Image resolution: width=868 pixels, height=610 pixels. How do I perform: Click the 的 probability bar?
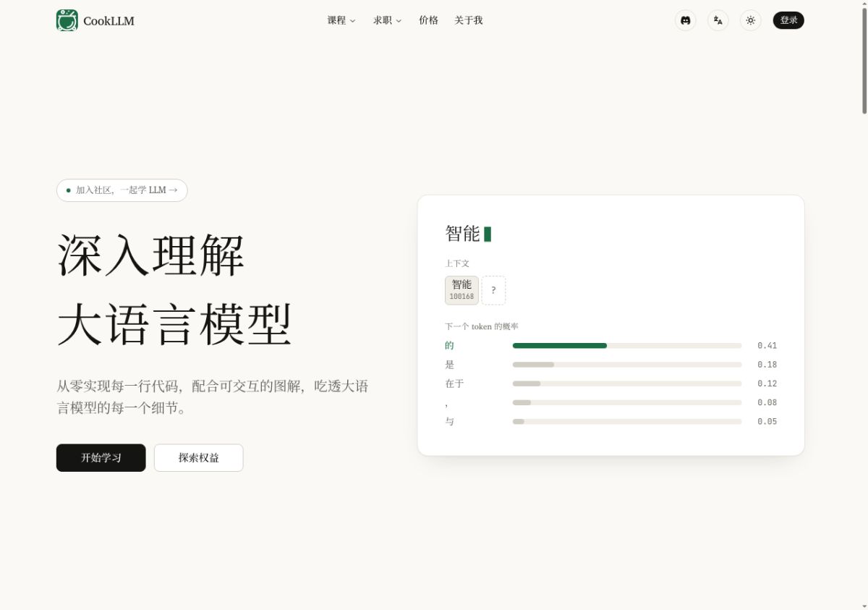click(627, 346)
